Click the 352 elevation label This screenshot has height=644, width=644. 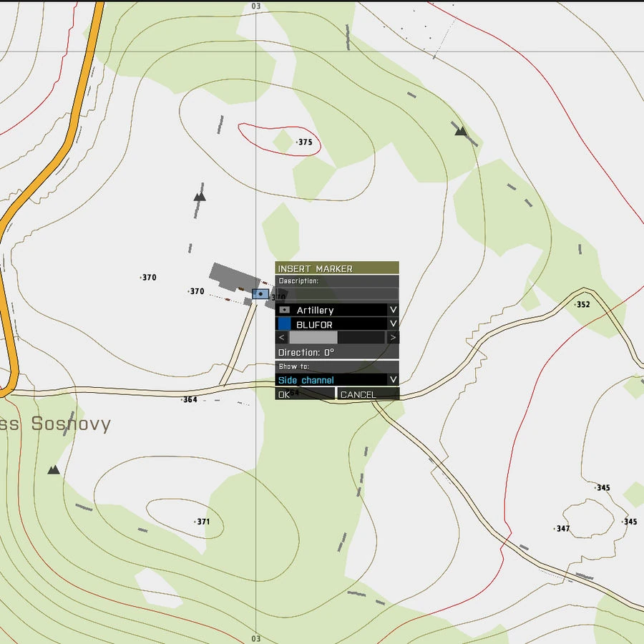[x=582, y=304]
